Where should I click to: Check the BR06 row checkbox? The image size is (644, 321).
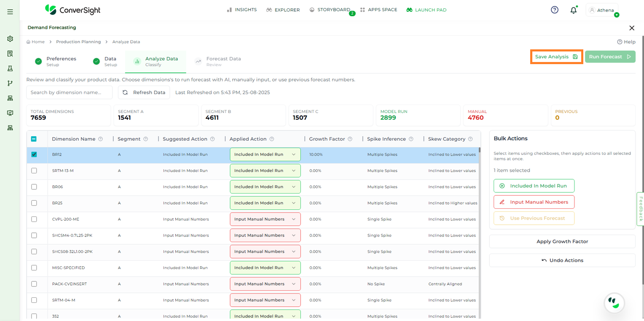tap(34, 187)
